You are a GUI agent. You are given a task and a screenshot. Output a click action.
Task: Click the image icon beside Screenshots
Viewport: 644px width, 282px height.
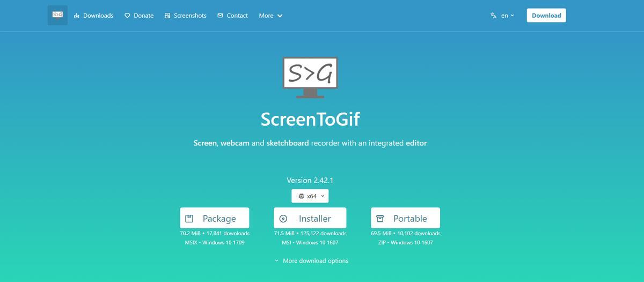(167, 16)
